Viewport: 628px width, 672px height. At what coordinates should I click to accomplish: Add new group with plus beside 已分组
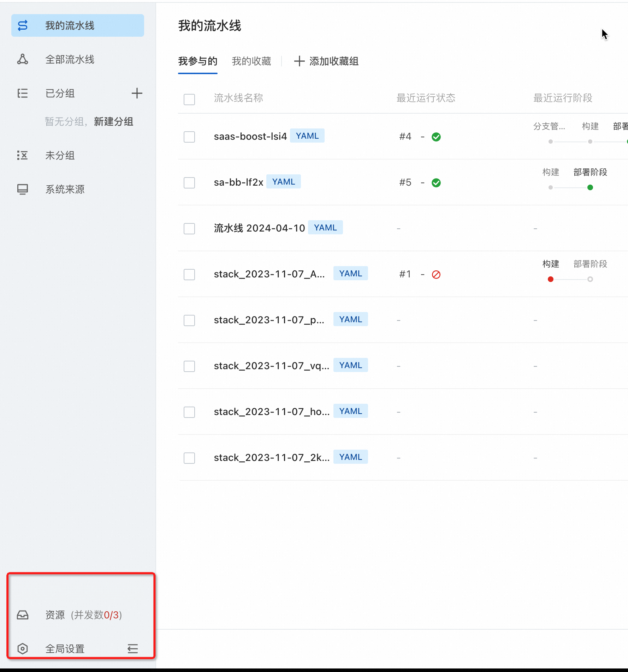click(x=137, y=93)
